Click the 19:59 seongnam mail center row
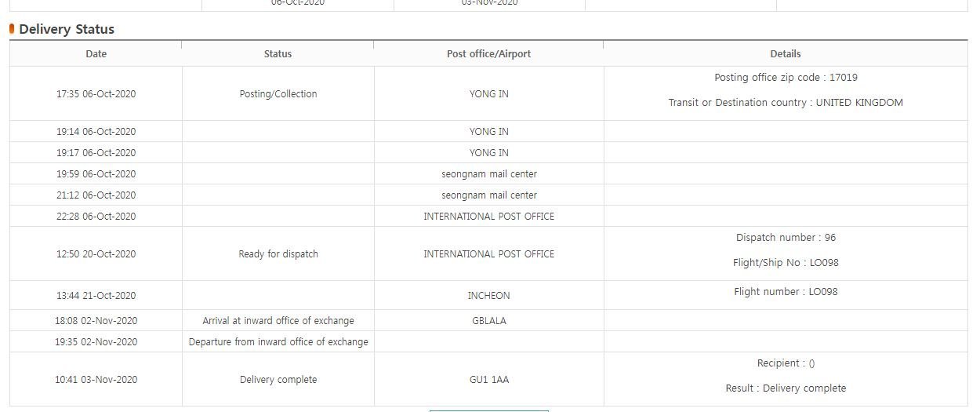The height and width of the screenshot is (412, 980). coord(488,174)
